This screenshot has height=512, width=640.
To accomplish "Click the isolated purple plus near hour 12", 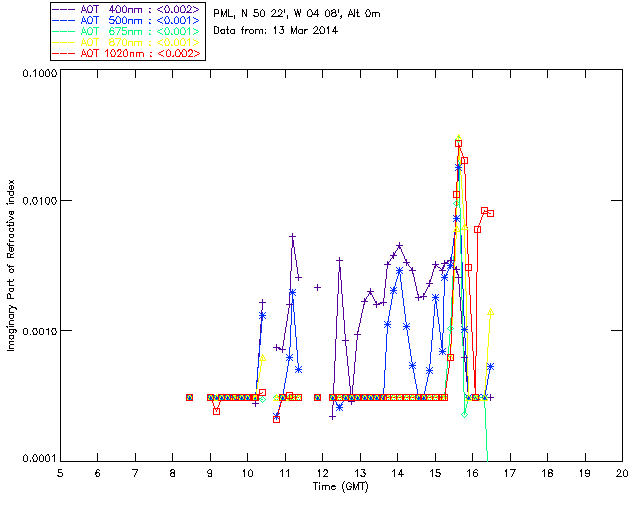I will coord(317,288).
